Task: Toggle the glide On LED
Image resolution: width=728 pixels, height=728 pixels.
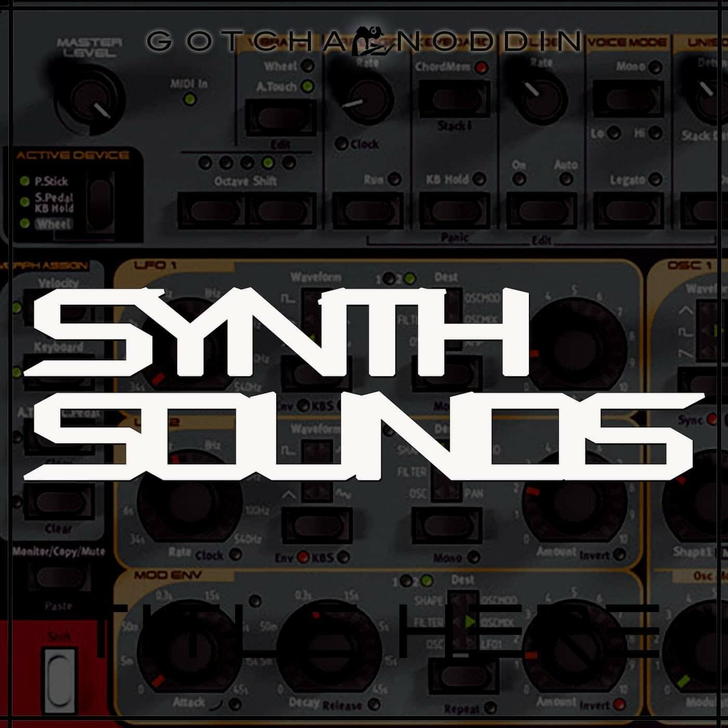Action: coord(518,179)
